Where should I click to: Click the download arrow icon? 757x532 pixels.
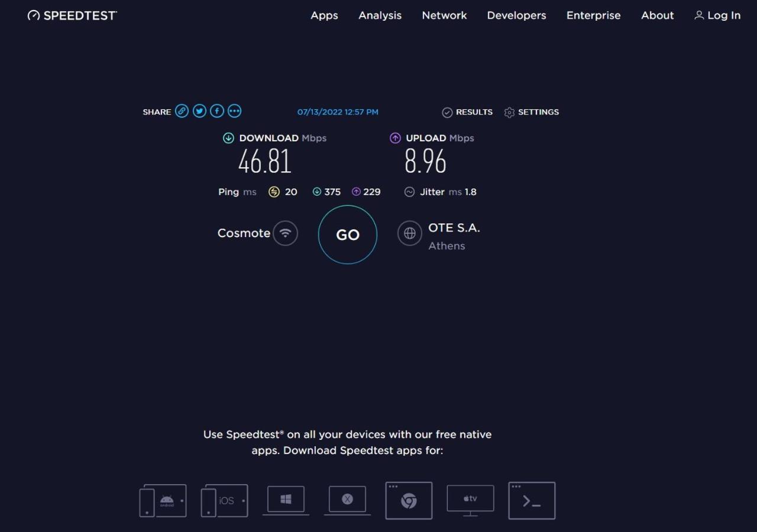228,138
